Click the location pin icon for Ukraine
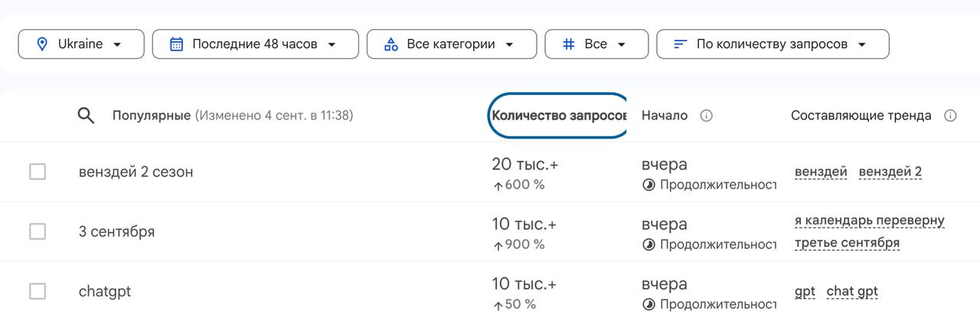980x318 pixels. (x=42, y=44)
